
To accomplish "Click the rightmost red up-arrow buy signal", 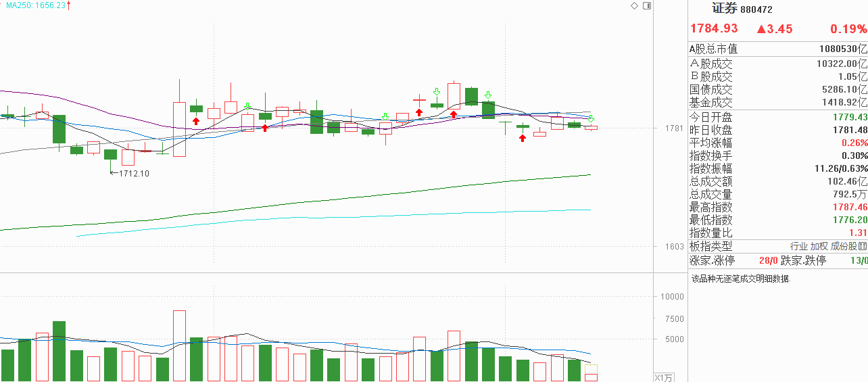I will (x=522, y=138).
